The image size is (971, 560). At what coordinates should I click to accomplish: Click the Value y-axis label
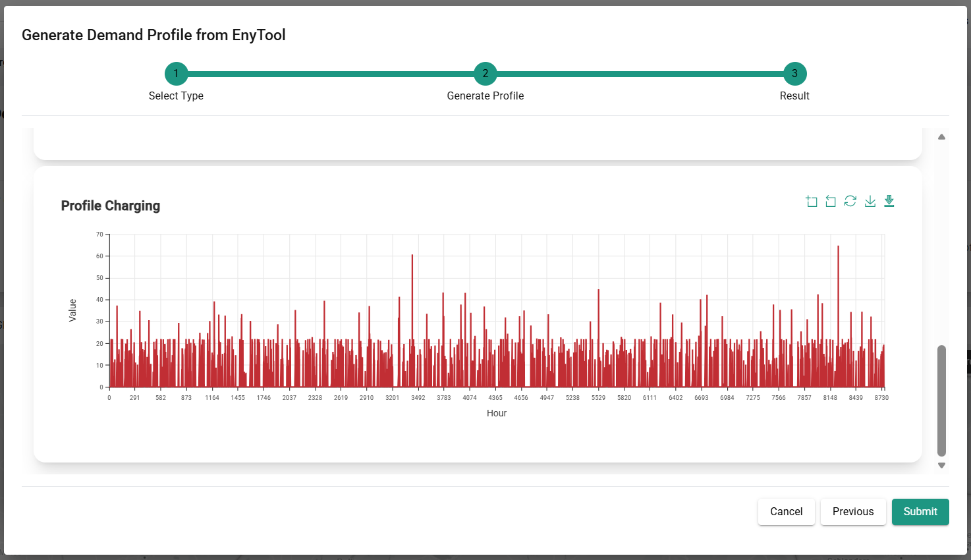click(x=72, y=310)
